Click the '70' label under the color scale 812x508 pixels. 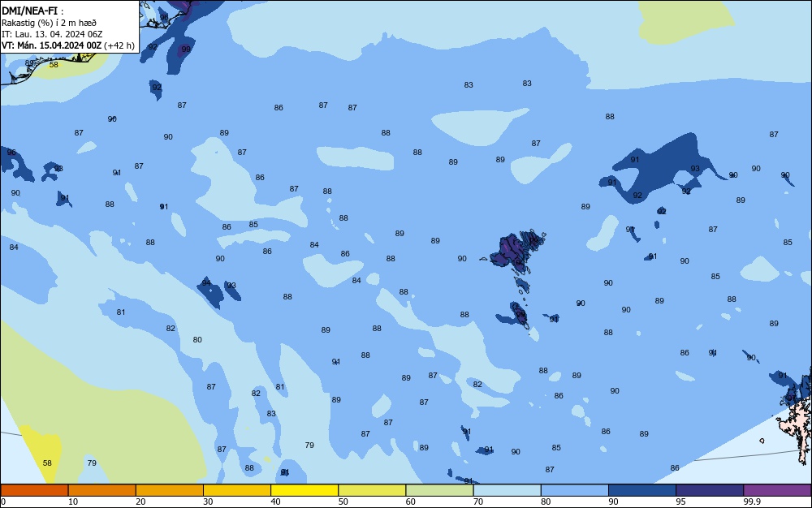pos(478,502)
